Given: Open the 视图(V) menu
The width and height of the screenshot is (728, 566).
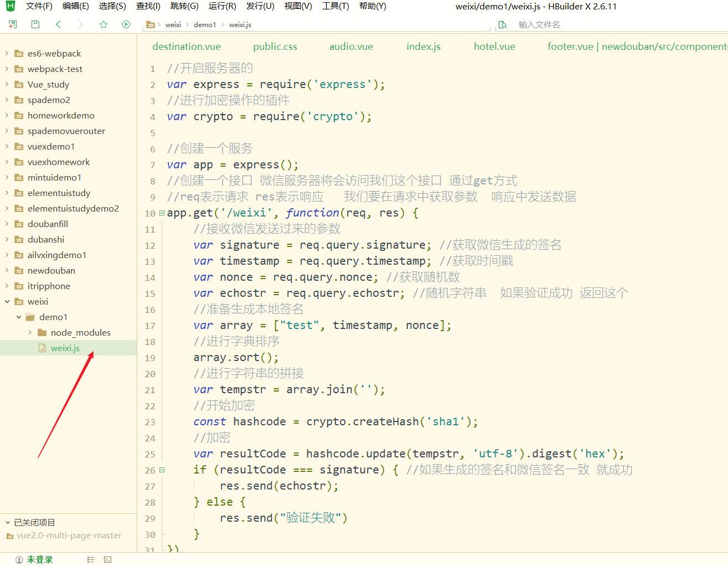Looking at the screenshot, I should (298, 6).
